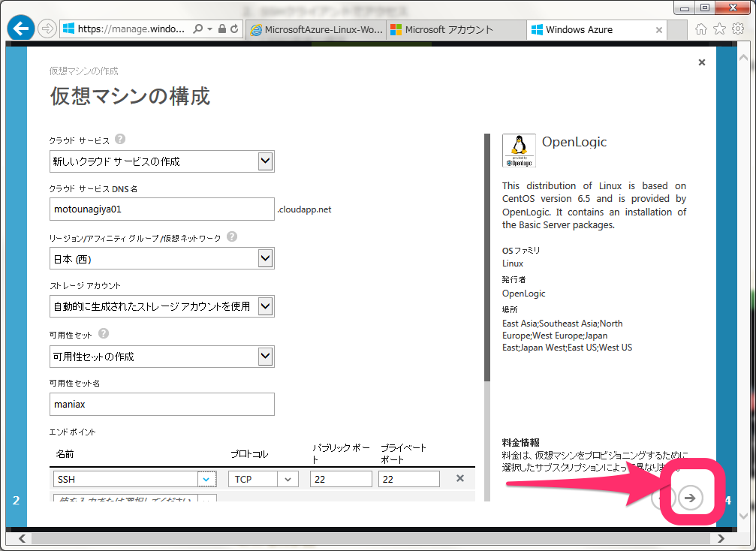Click the browser address bar URL
The height and width of the screenshot is (551, 756).
pyautogui.click(x=131, y=29)
